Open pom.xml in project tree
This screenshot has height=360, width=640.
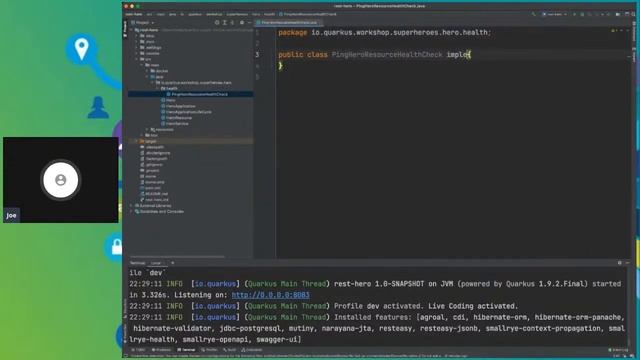[x=153, y=188]
